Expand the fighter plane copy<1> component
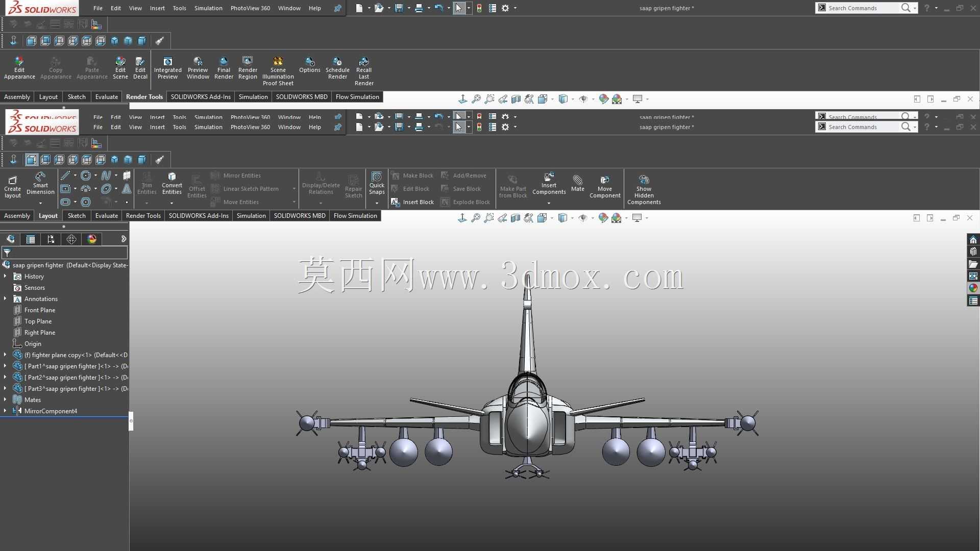980x551 pixels. (x=6, y=355)
